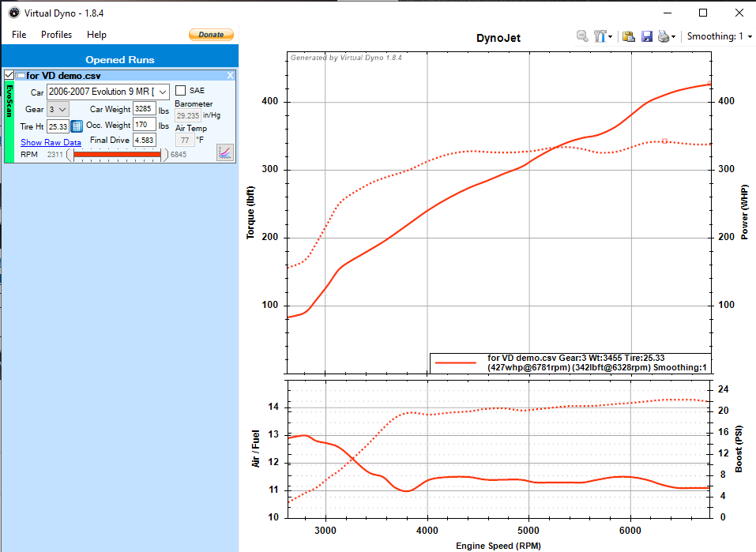Uncheck the for VD demo.csv run checkbox
The image size is (756, 552).
(x=9, y=75)
